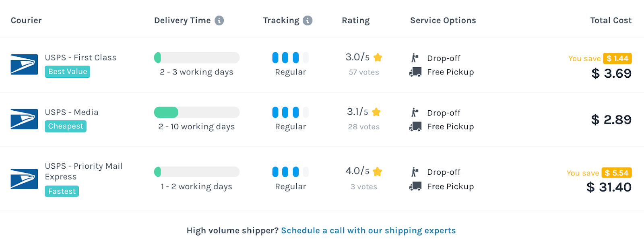Viewport: 644px width, 242px height.
Task: Click the First Class rating star icon
Action: point(378,58)
